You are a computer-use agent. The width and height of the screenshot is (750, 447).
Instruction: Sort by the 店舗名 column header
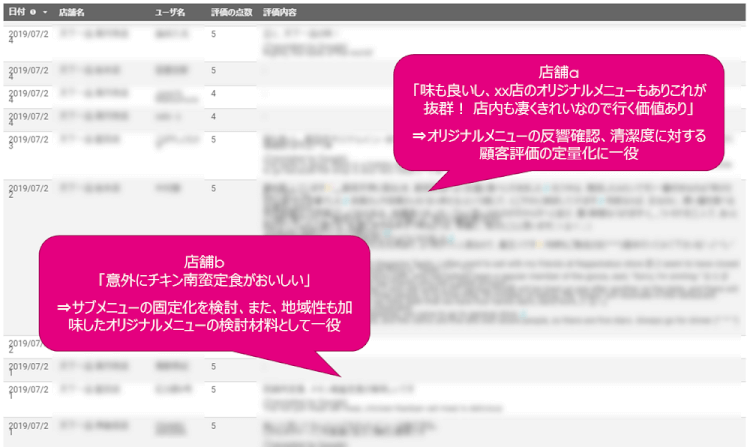[72, 12]
